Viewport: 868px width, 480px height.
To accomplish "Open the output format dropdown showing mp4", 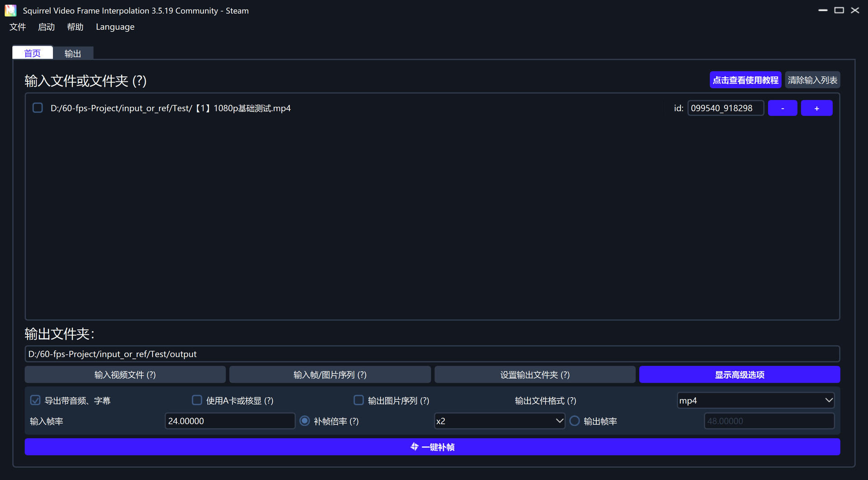I will click(755, 400).
